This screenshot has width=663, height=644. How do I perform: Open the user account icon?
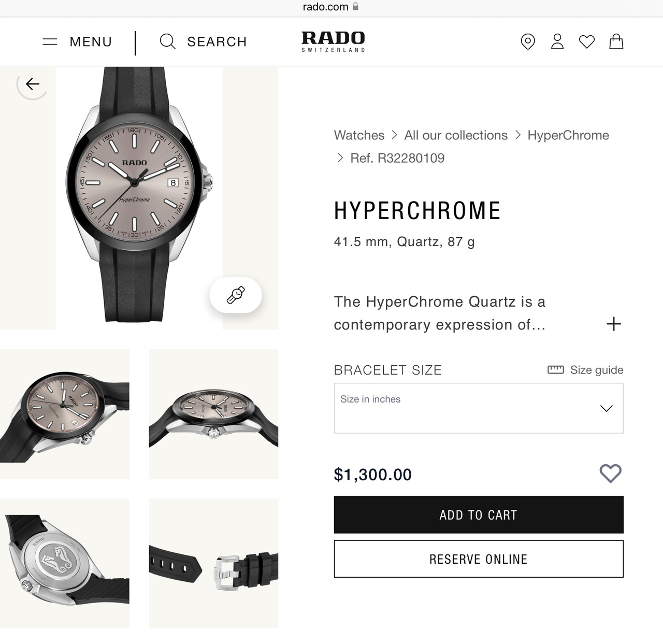pyautogui.click(x=557, y=41)
